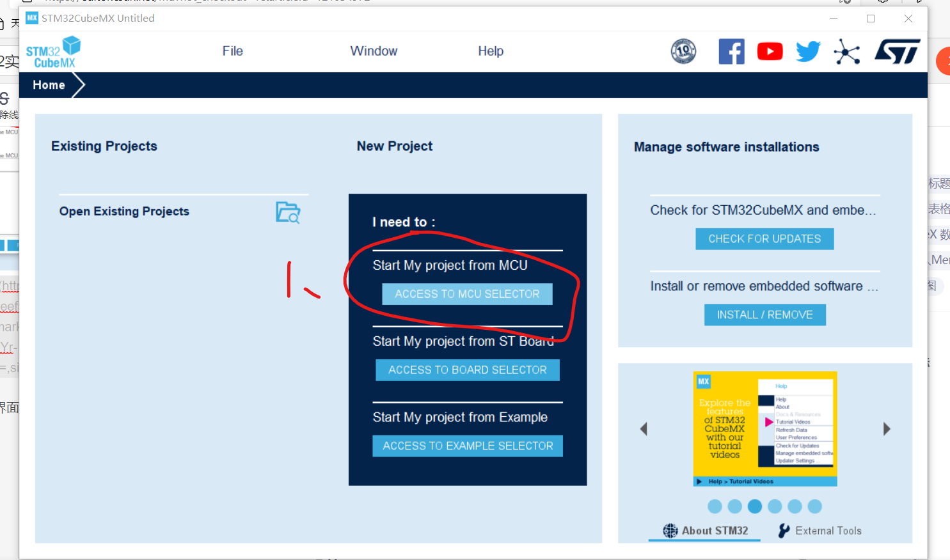Open the tutorial videos carousel thumbnail
The width and height of the screenshot is (950, 560).
[x=765, y=429]
